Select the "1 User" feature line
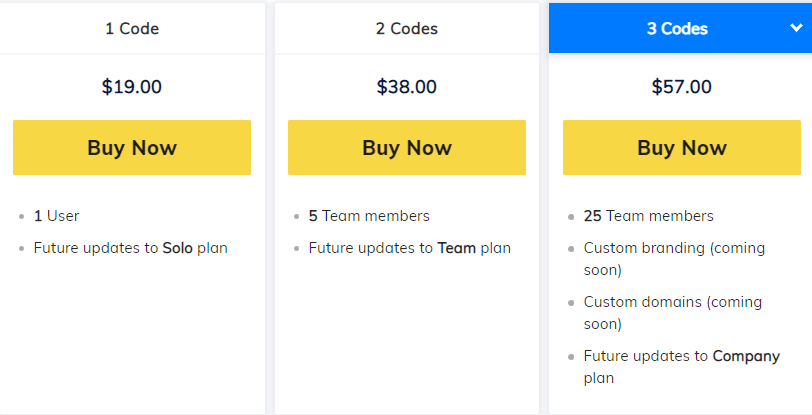 (x=57, y=216)
